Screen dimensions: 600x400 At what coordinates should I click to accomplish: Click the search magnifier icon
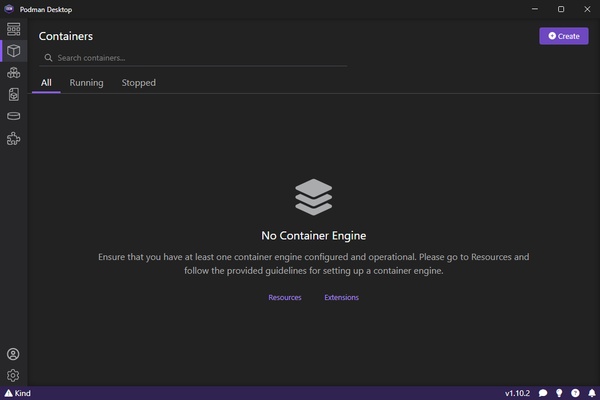pyautogui.click(x=48, y=58)
